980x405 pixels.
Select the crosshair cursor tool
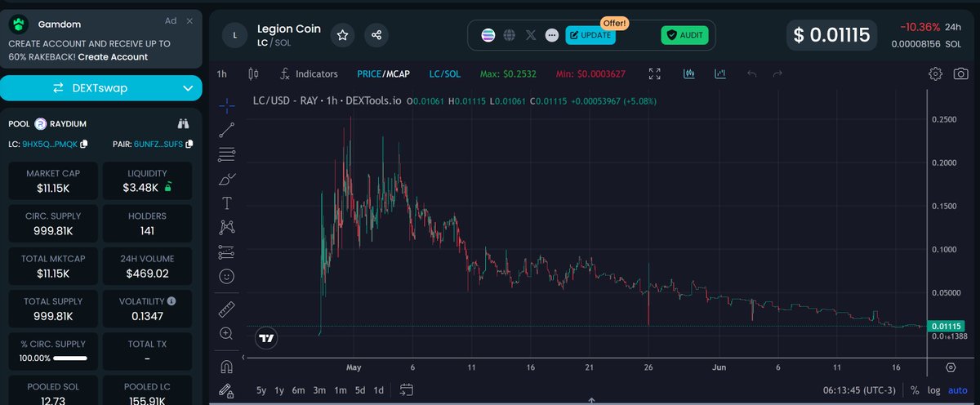click(227, 105)
